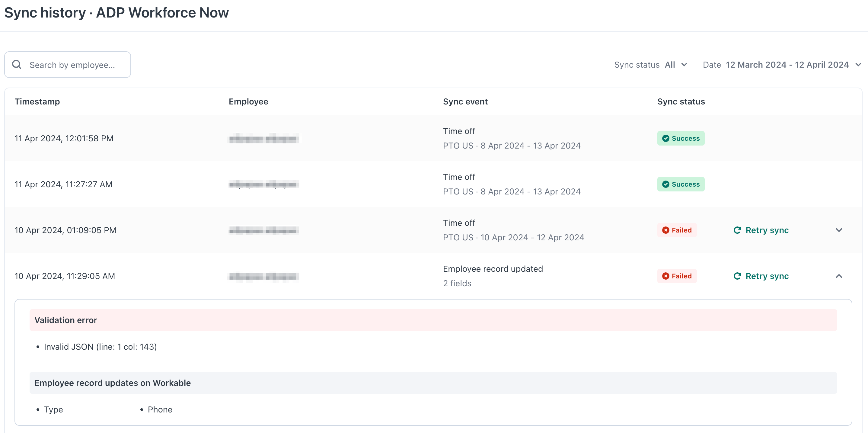Viewport: 868px width, 433px height.
Task: Click Success badge on 11:27:27 AM row
Action: click(x=681, y=184)
